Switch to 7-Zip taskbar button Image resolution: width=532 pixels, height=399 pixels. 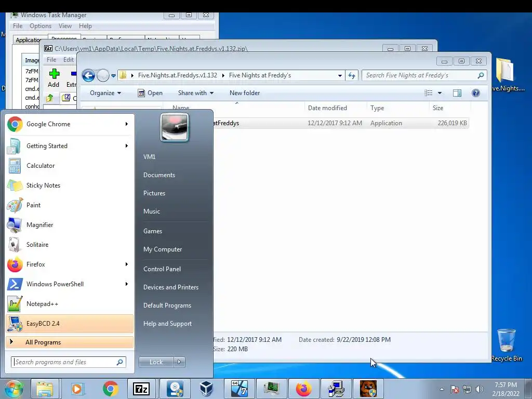[141, 389]
